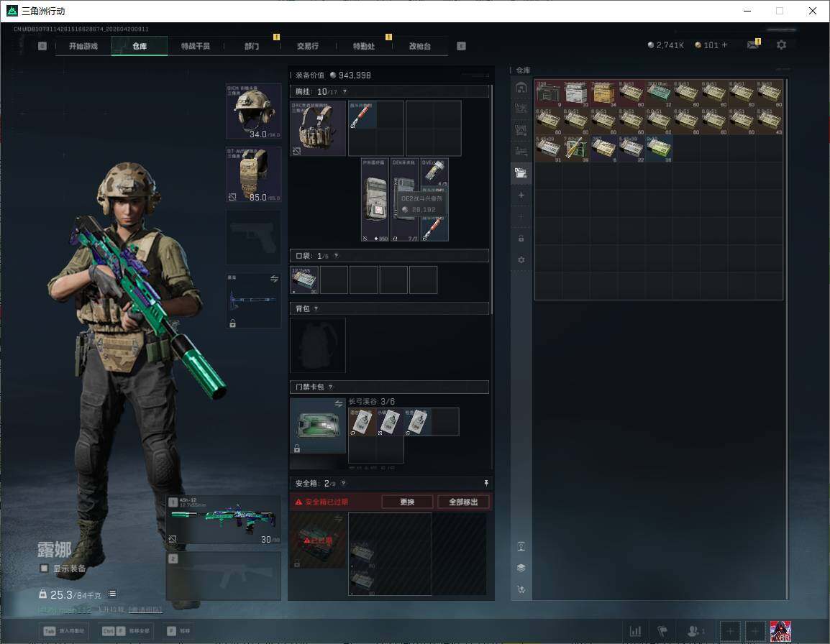Select the third keycard in 长弓溪谷
Viewport: 830px width, 644px height.
(418, 422)
